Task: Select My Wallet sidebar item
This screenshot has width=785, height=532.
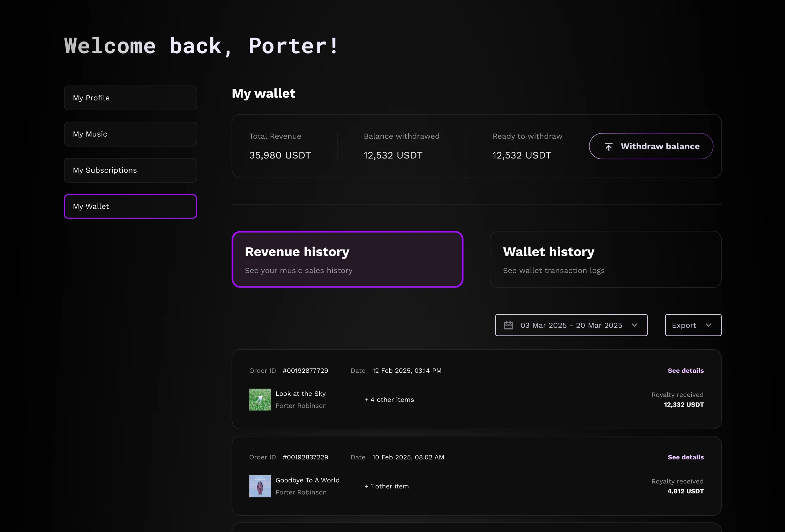Action: click(x=130, y=206)
